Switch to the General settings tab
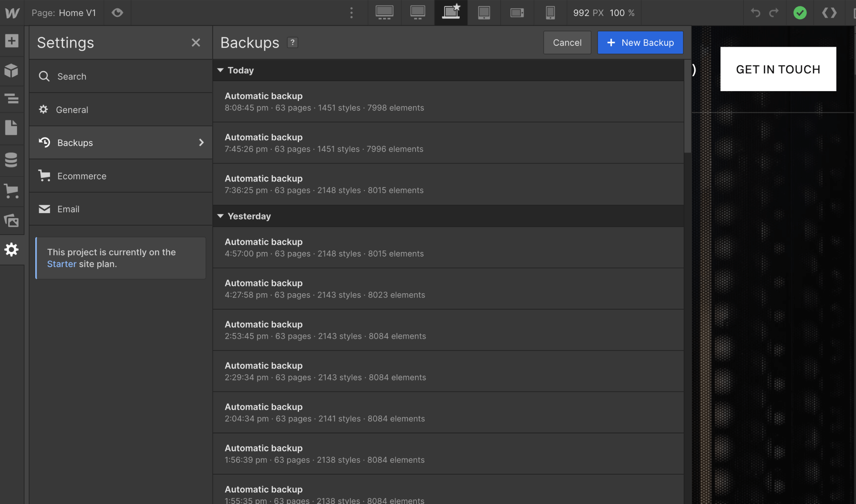The height and width of the screenshot is (504, 856). coord(72,110)
